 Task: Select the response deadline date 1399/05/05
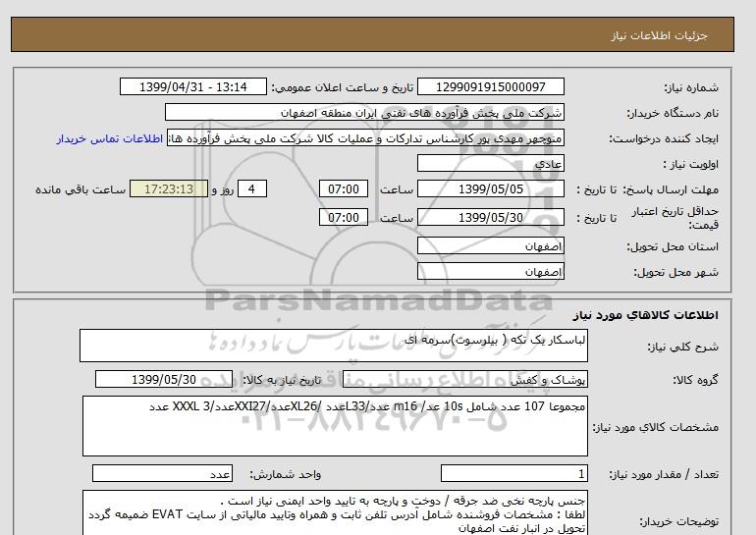tap(490, 188)
